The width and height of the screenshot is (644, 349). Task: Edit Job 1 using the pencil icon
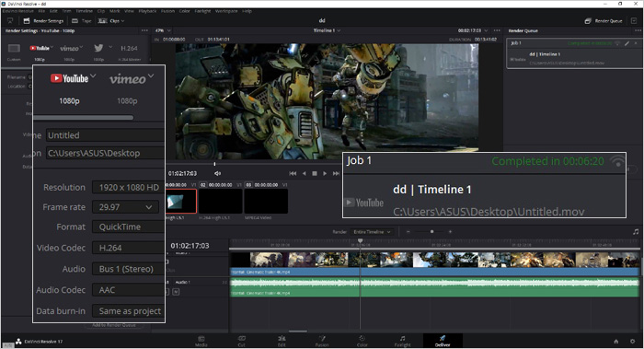627,43
